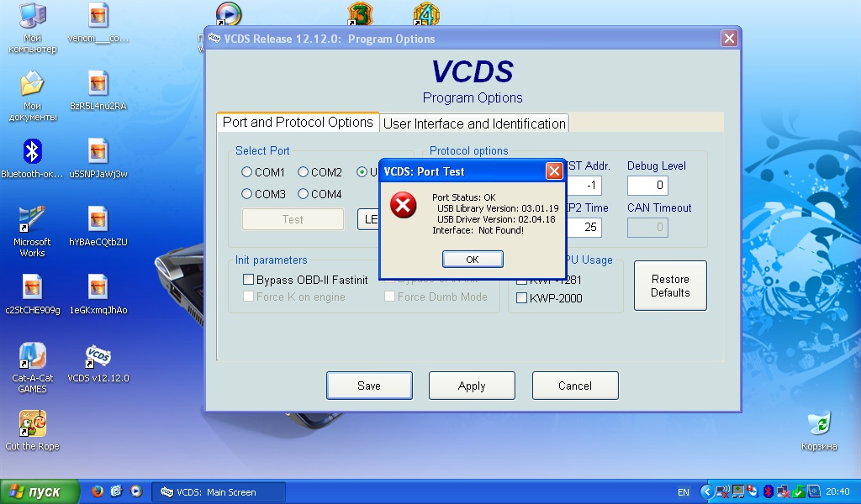
Task: Click the green Safely Remove Hardware tray icon
Action: [799, 491]
